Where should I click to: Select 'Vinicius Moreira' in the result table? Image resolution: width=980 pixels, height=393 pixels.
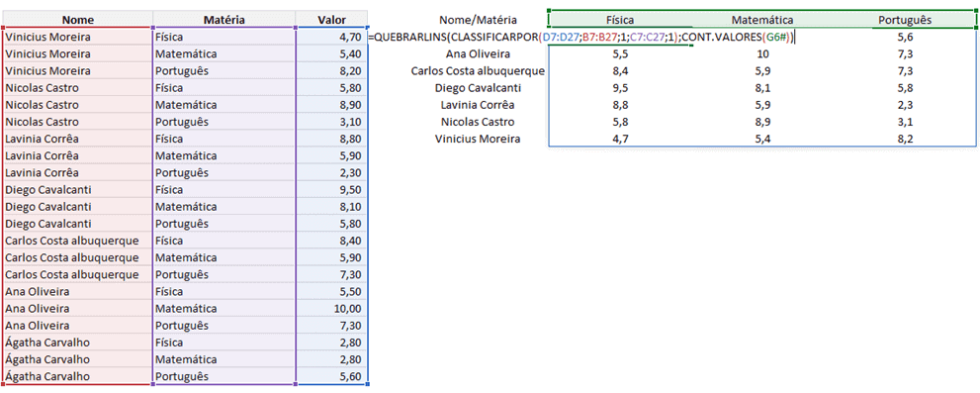[x=478, y=139]
